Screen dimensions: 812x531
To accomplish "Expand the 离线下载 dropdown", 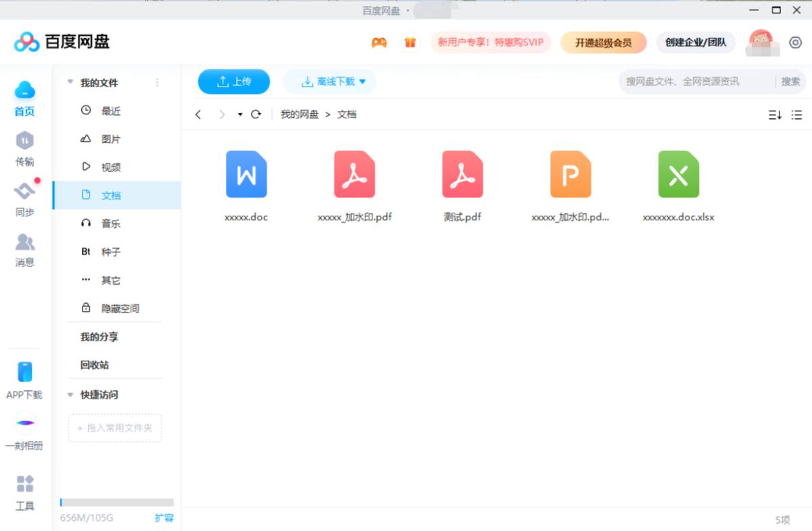I will tap(363, 81).
